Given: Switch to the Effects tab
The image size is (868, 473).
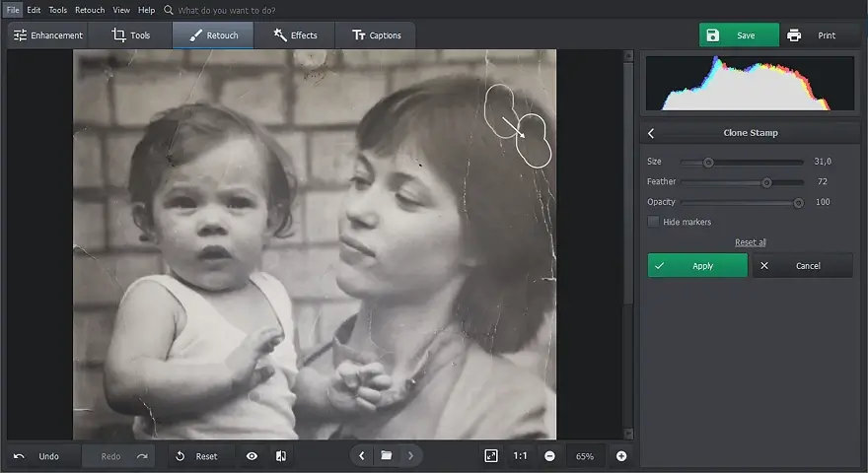Looking at the screenshot, I should (x=295, y=35).
